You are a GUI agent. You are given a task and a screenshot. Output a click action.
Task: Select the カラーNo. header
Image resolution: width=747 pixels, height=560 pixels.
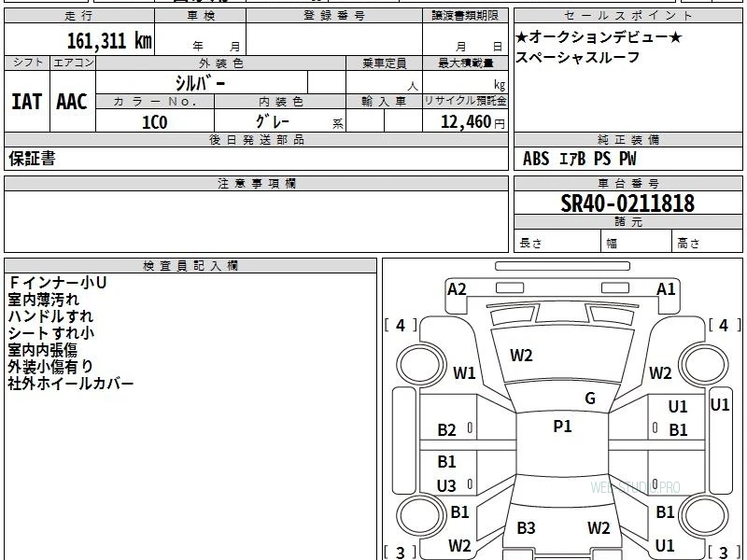point(155,102)
